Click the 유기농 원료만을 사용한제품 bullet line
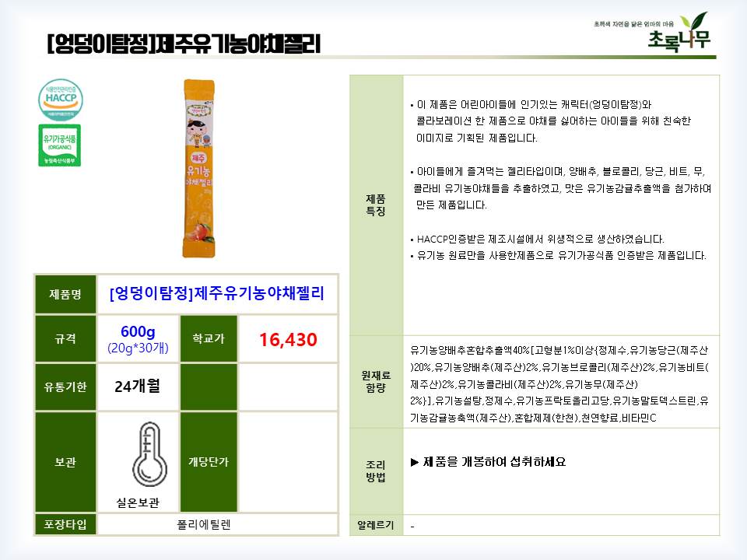The width and height of the screenshot is (747, 560). [x=558, y=256]
